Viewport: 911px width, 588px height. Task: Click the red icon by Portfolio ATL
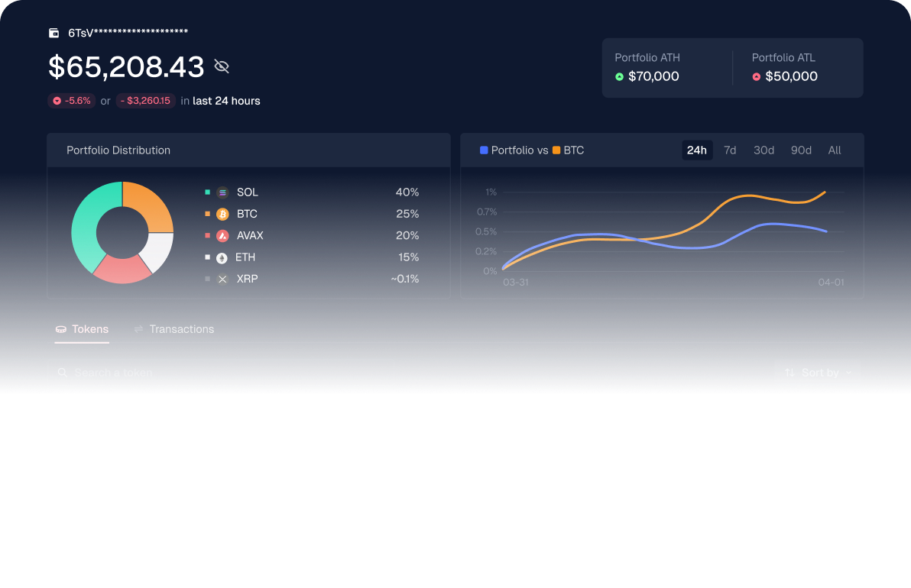coord(757,76)
